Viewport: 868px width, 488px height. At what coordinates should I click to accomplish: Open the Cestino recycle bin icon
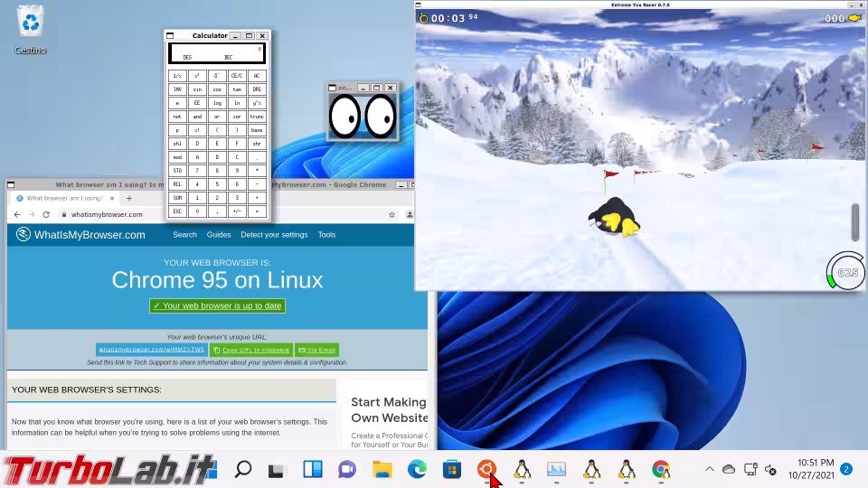[x=31, y=29]
